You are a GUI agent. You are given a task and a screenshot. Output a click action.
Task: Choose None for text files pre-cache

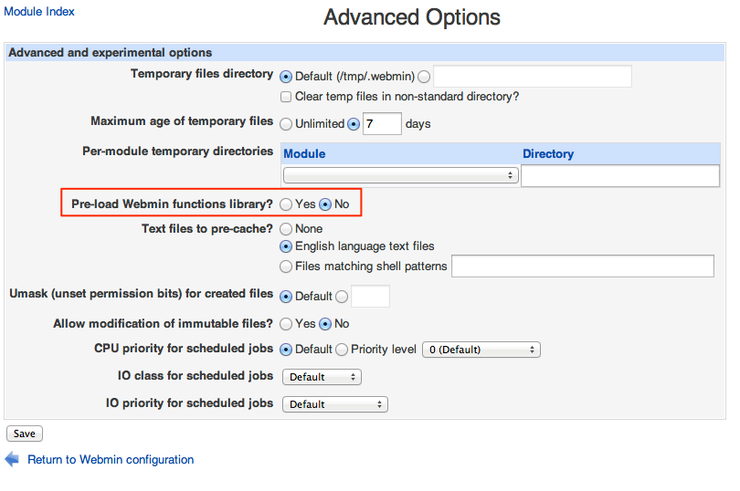286,229
